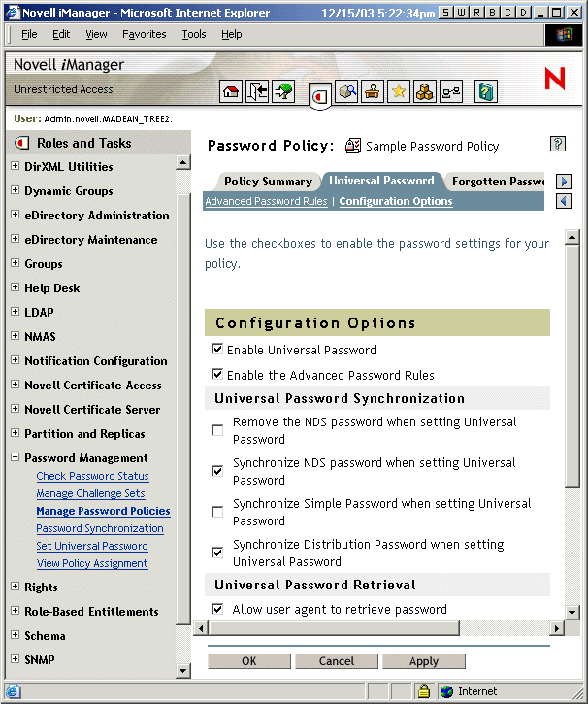
Task: Click the content vertical scrollbar thumb
Action: click(572, 366)
